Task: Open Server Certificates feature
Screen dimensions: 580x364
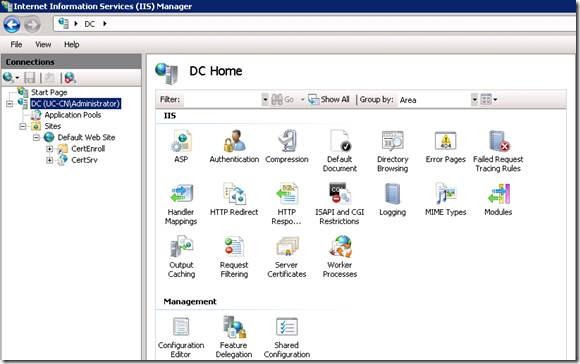Action: (x=287, y=257)
